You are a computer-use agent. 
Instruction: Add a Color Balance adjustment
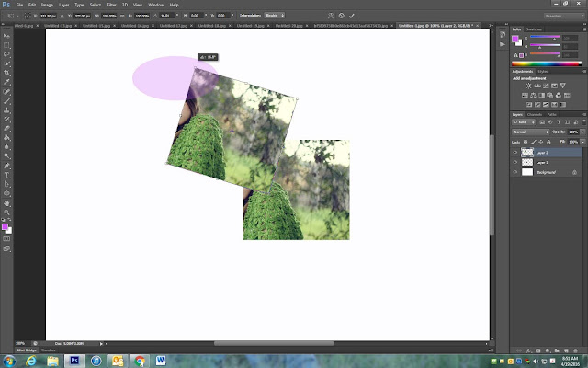[x=533, y=96]
